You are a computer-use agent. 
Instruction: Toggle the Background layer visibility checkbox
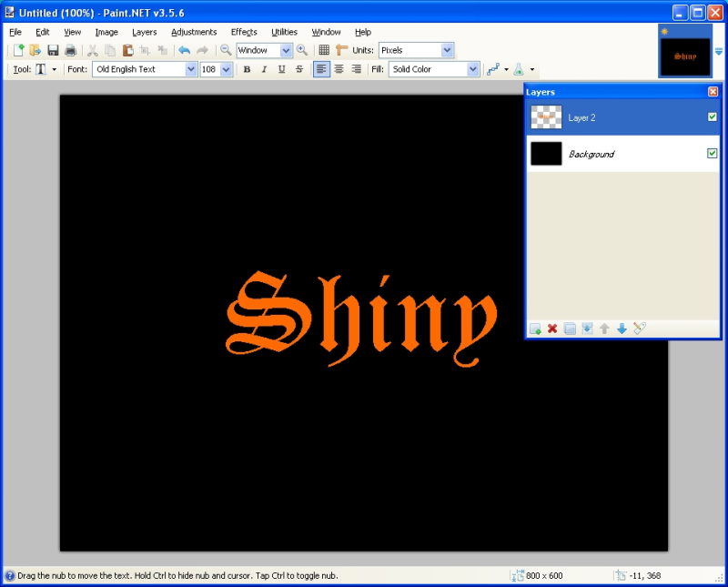[713, 153]
